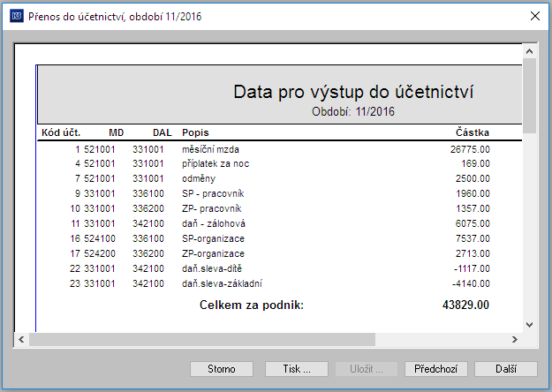Viewport: 552px width, 392px height.
Task: Click the negative amount -1117.00
Action: coord(472,269)
